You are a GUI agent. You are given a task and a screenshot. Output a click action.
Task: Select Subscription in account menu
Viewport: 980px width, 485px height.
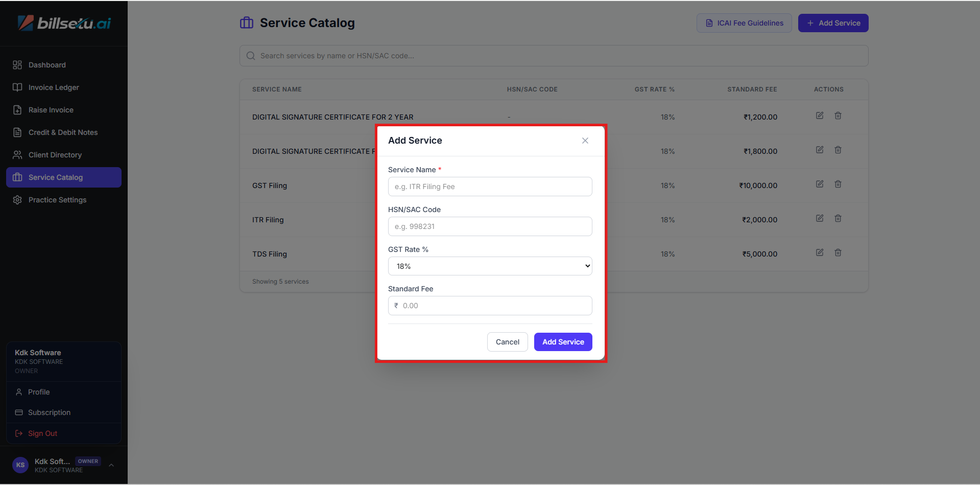tap(49, 412)
